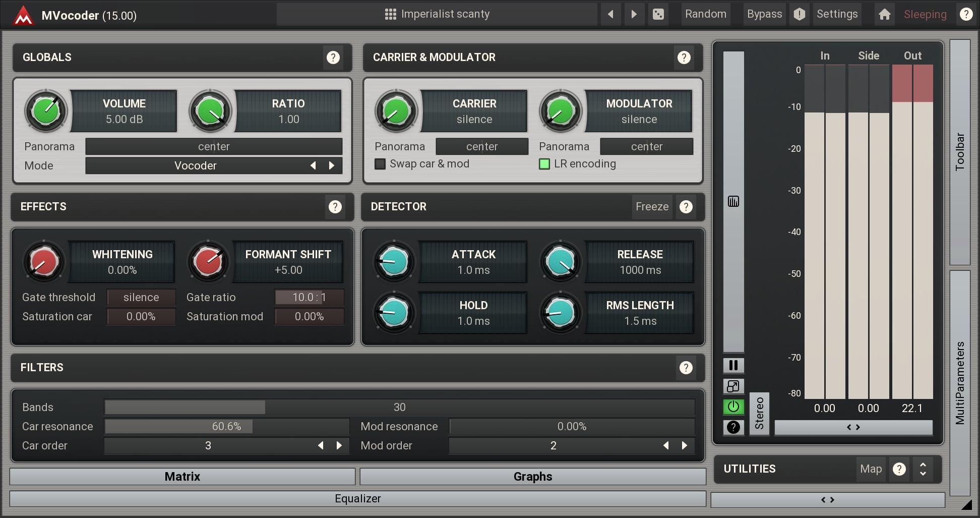
Task: Toggle the analyzer bars icon above the meter
Action: 733,201
